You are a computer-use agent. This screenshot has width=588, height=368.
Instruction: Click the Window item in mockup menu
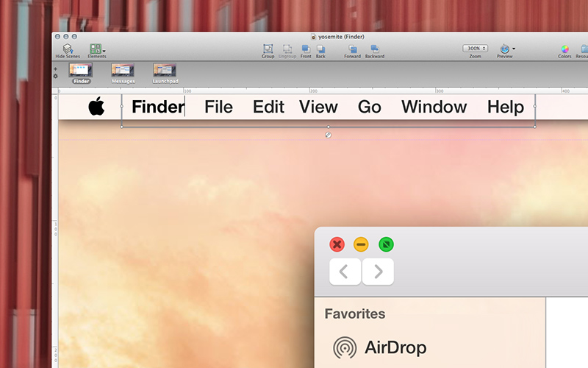434,107
